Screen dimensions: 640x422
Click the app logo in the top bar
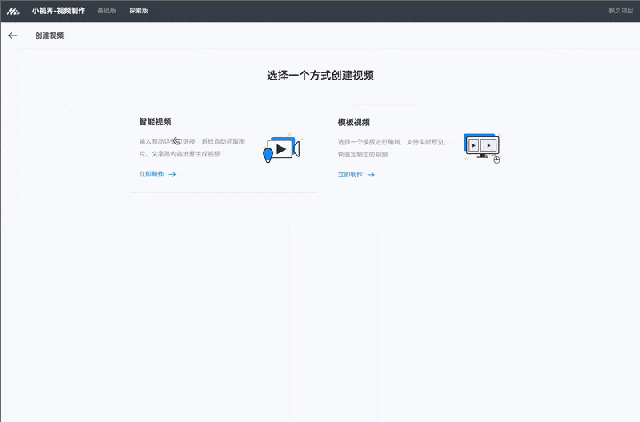tap(13, 11)
